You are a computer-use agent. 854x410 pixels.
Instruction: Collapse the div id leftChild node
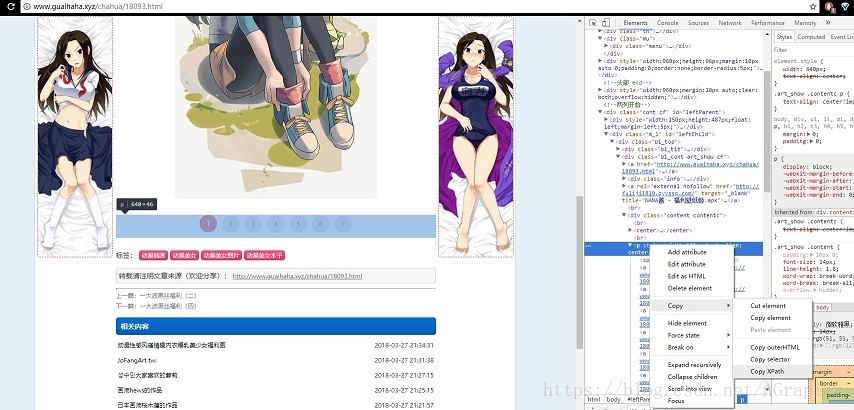[606, 133]
